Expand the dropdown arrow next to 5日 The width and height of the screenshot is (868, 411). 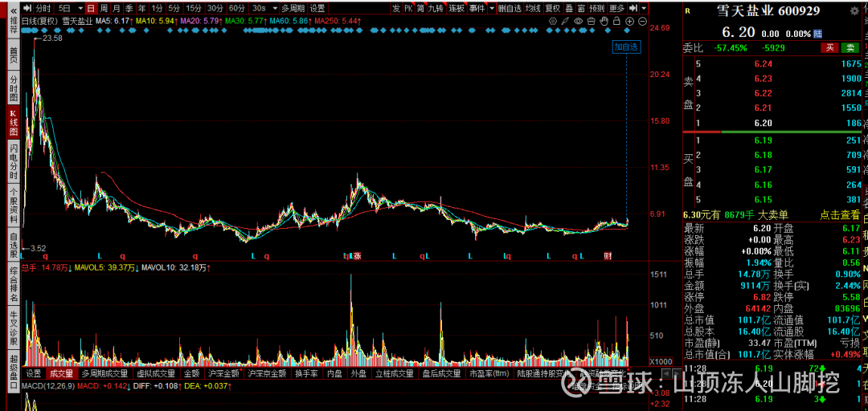coord(79,8)
